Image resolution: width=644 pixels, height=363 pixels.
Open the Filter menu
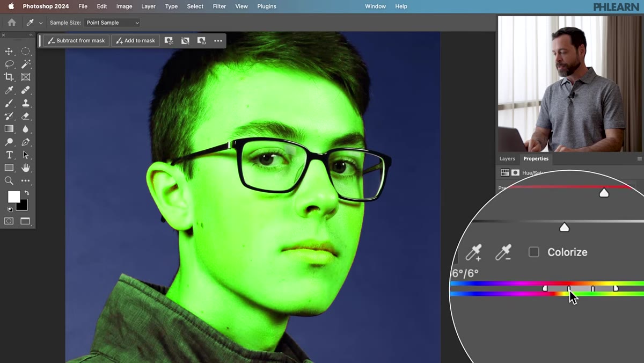tap(219, 6)
